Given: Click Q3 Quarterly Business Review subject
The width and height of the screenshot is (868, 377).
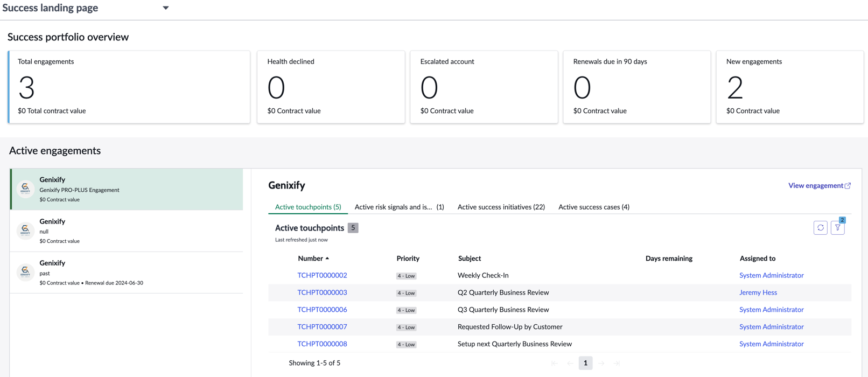Looking at the screenshot, I should coord(503,310).
